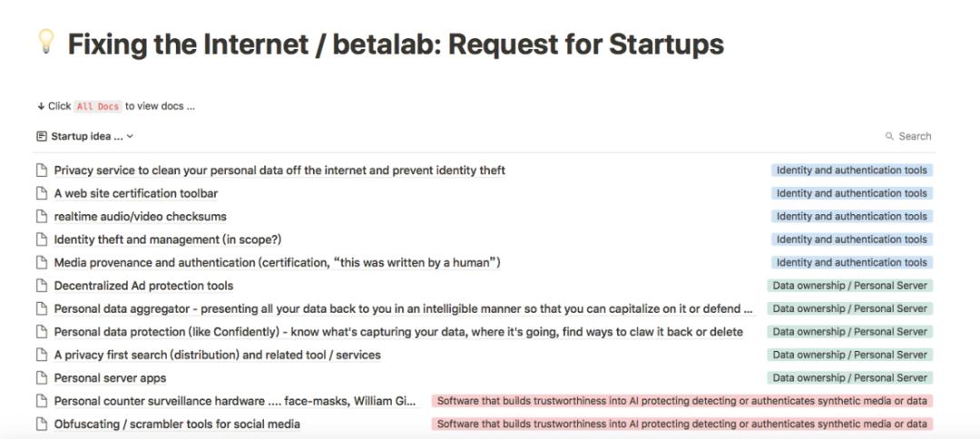Click the search magnifier icon
Image resolution: width=980 pixels, height=439 pixels.
[x=889, y=136]
